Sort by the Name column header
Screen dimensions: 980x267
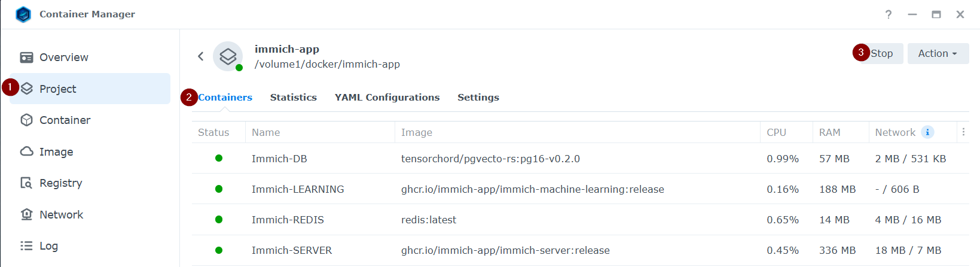320,132
